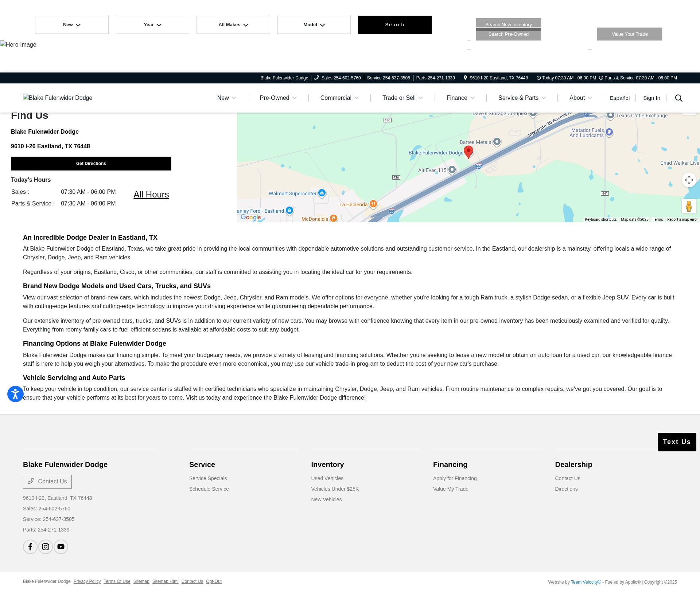700x600 pixels.
Task: Click the phone icon beside Sales number
Action: 316,78
